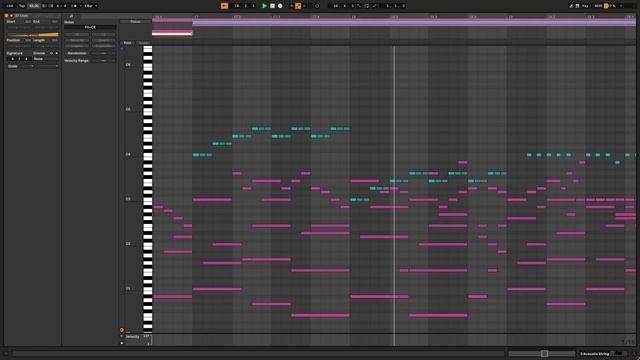The height and width of the screenshot is (360, 640).
Task: Toggle the Scale button next to Fold
Action: (143, 43)
